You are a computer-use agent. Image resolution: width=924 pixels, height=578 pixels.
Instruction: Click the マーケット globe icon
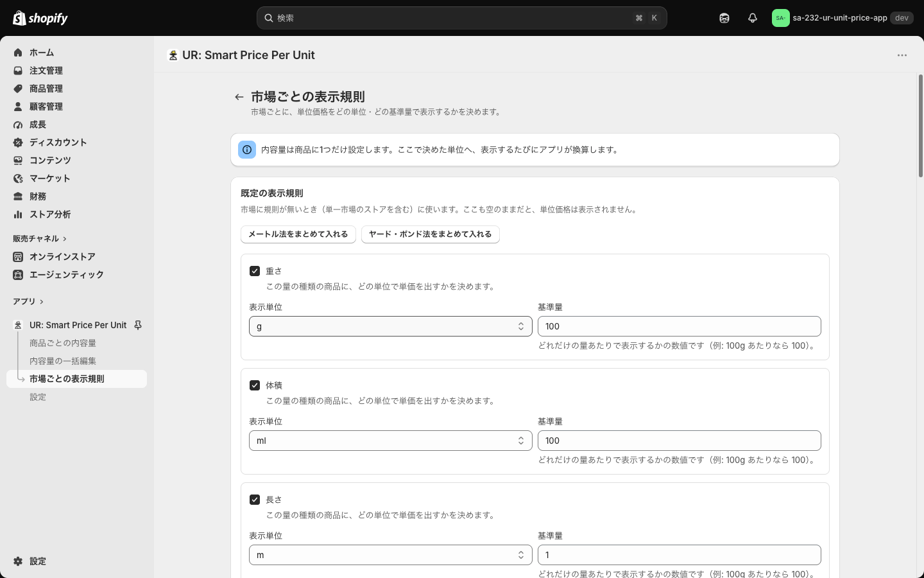(18, 179)
